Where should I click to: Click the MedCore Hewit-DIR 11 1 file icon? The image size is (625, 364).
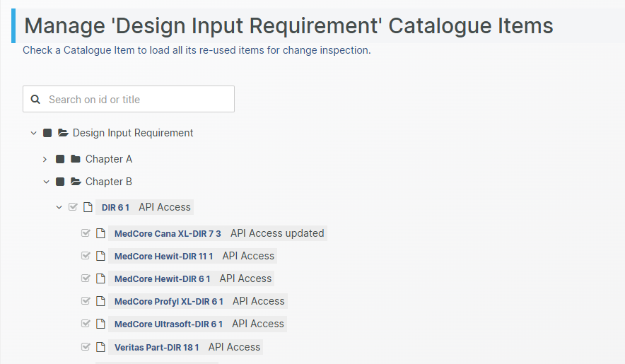[100, 256]
